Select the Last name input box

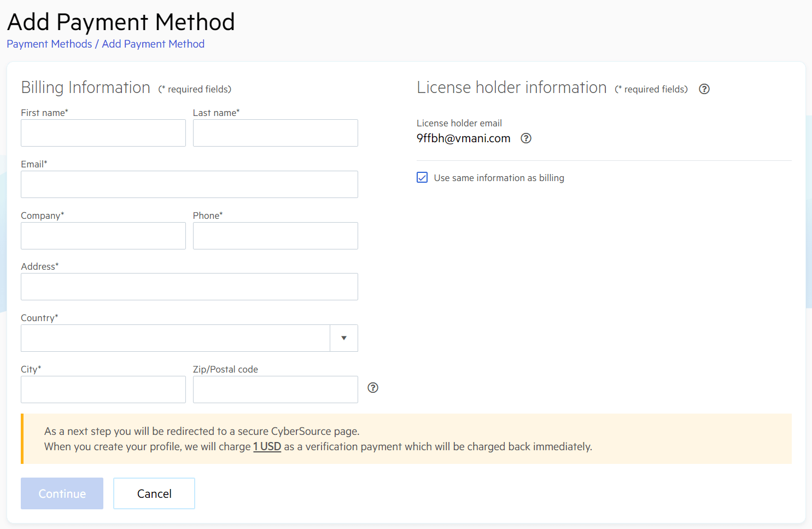275,133
